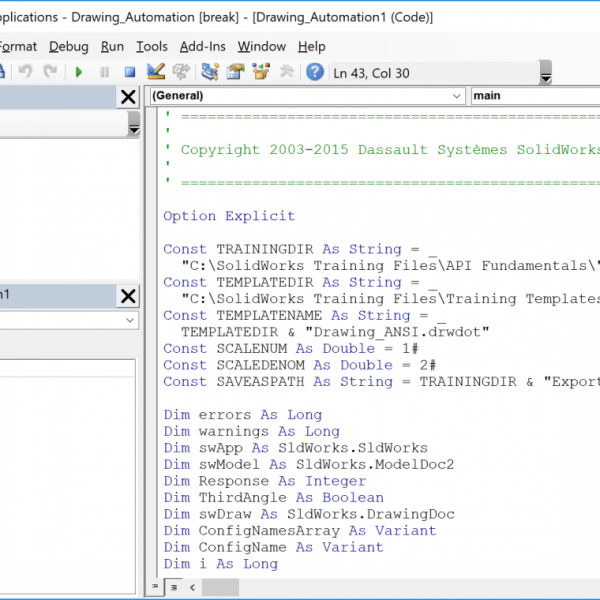Open the Debug menu
Viewport: 600px width, 600px height.
point(69,47)
